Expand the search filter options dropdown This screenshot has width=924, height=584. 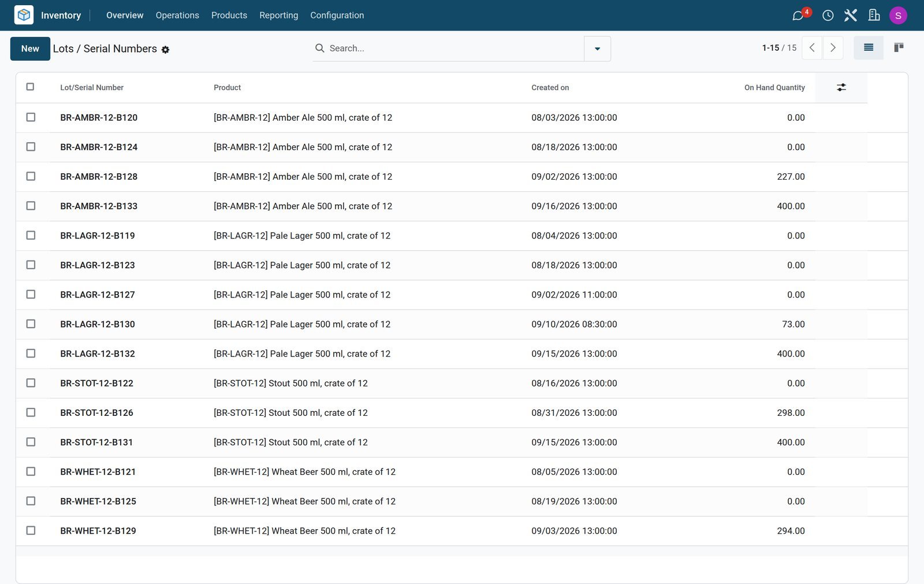[x=597, y=49]
